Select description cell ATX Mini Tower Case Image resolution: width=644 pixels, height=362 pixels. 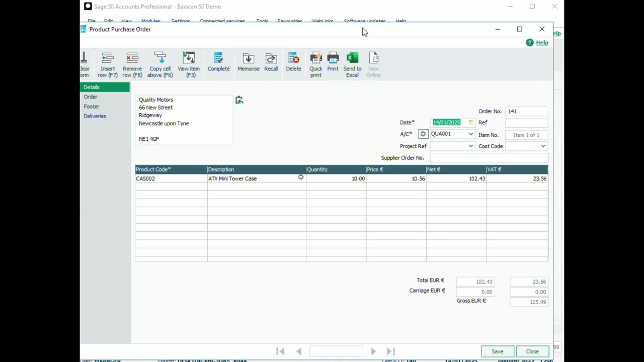(x=257, y=178)
